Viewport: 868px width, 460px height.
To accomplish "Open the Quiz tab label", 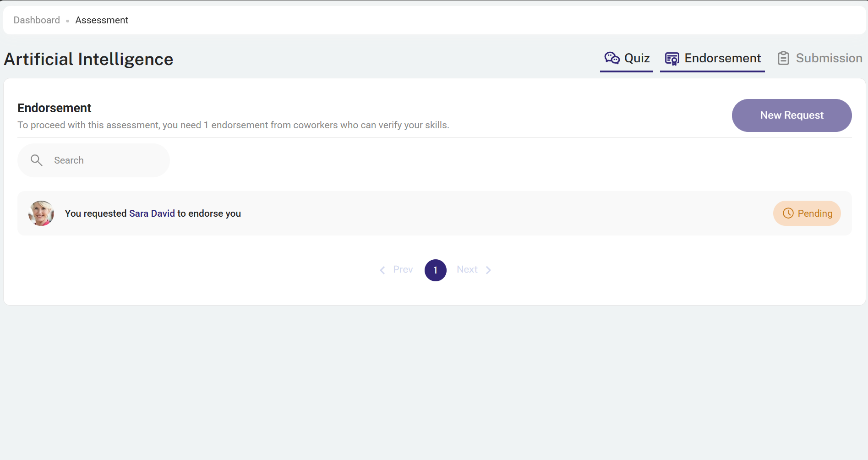I will [637, 58].
